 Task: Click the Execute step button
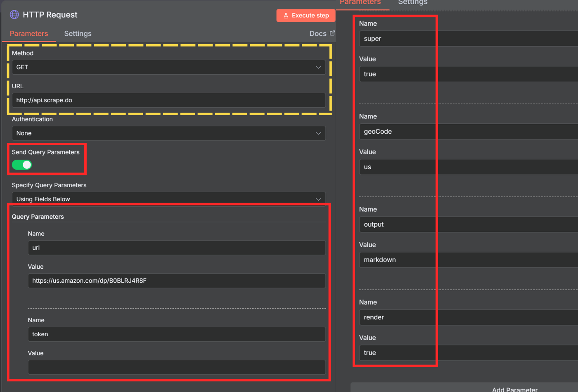tap(306, 15)
